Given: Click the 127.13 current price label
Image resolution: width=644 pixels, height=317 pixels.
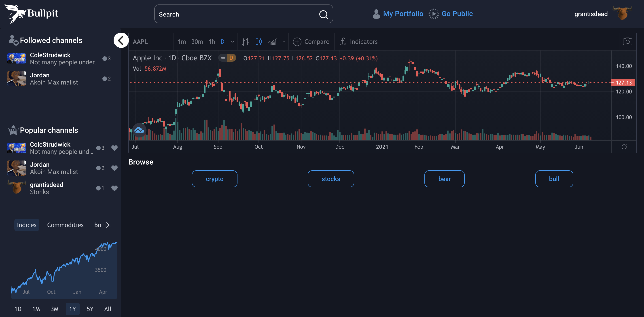Looking at the screenshot, I should click(x=623, y=82).
